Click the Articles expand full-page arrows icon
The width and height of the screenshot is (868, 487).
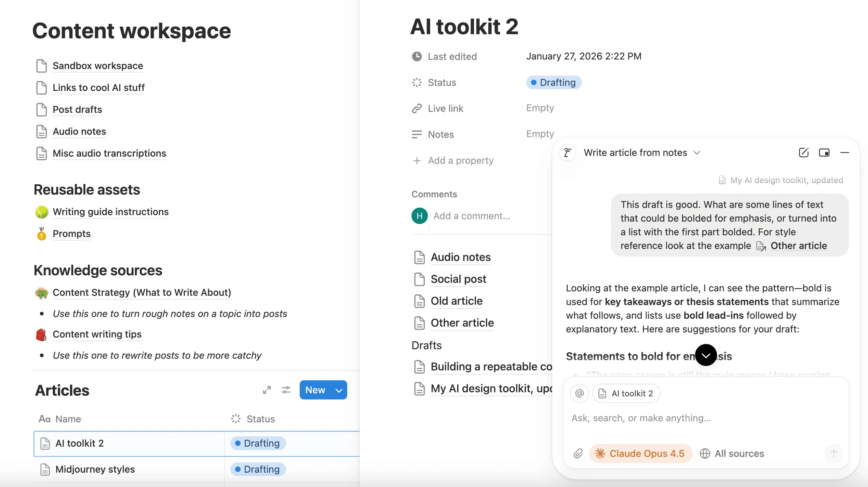[267, 390]
